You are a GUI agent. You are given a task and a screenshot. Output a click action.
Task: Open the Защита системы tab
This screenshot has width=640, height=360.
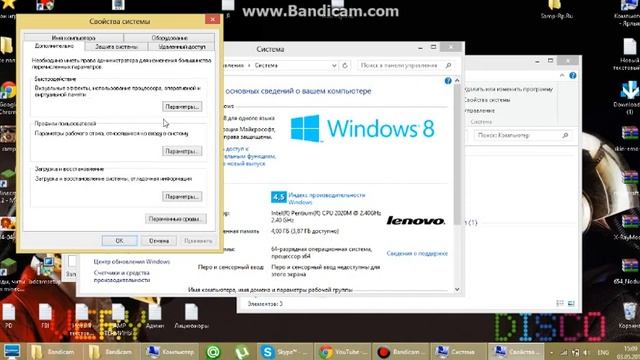click(116, 47)
